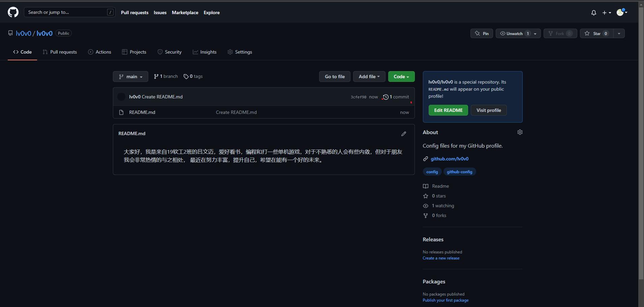Open the github.com/lv0v0 link
Viewport: 644px width, 307px height.
point(450,159)
